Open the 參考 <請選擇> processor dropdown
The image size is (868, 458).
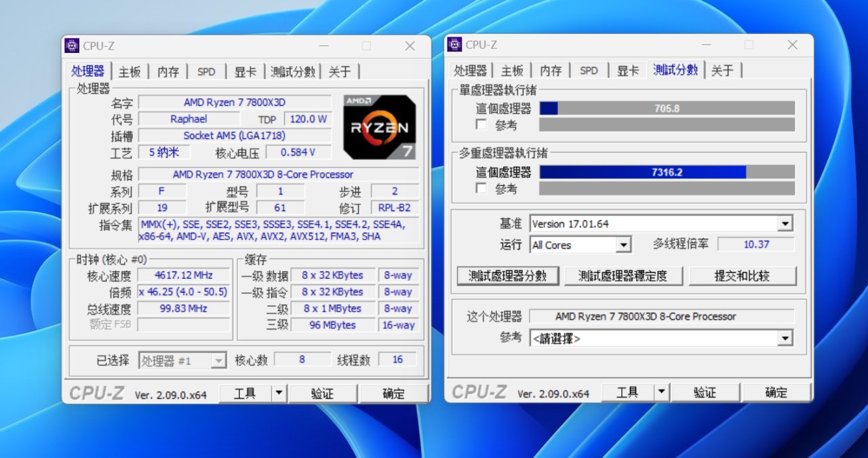click(785, 338)
